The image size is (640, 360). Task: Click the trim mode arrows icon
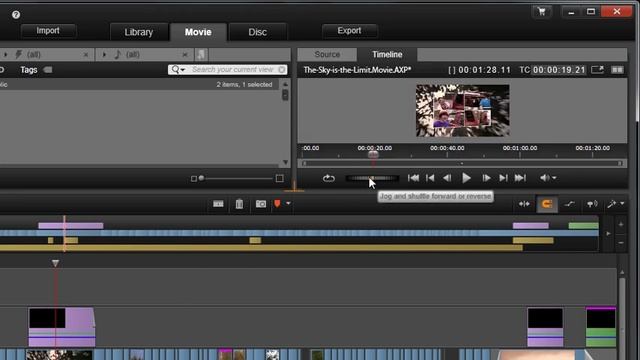[524, 204]
